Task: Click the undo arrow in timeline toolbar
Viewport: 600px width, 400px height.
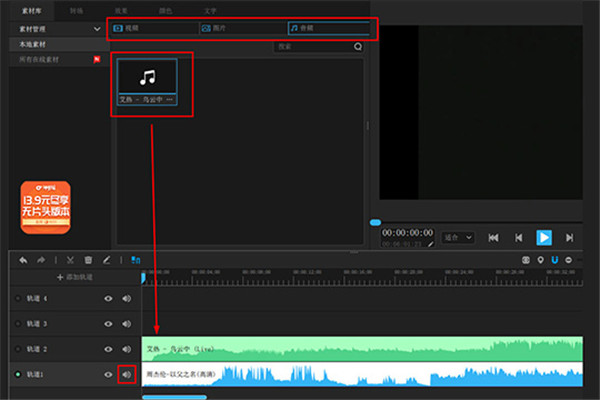Action: pos(23,259)
